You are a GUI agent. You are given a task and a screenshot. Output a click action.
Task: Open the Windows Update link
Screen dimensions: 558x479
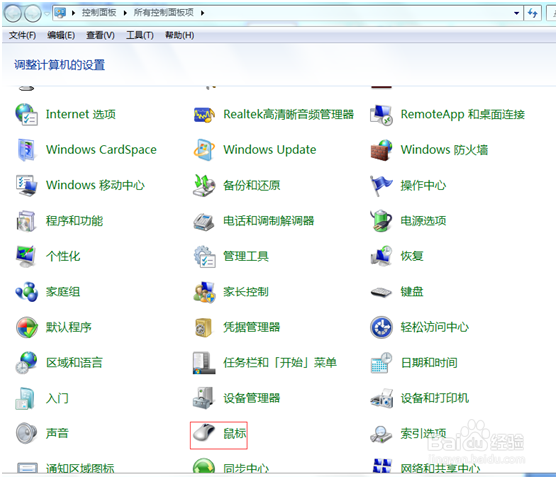[270, 149]
